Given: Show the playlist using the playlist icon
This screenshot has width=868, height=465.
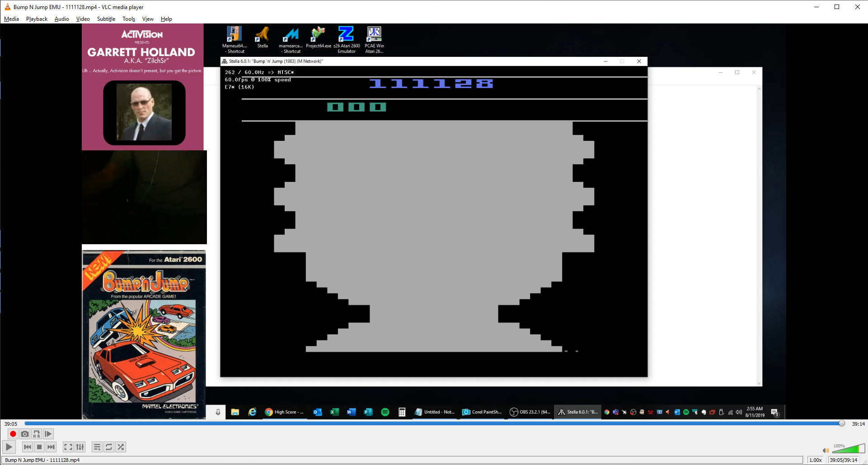Looking at the screenshot, I should 97,447.
